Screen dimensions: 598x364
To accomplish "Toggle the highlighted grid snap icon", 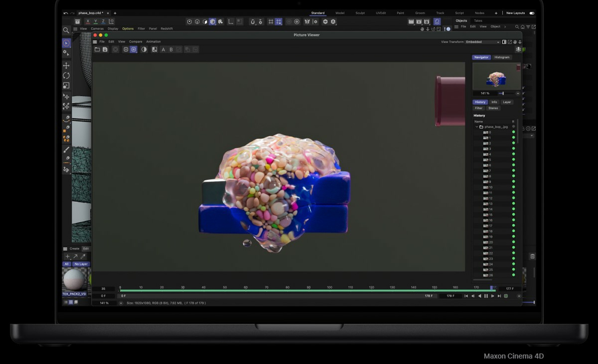I will point(278,21).
